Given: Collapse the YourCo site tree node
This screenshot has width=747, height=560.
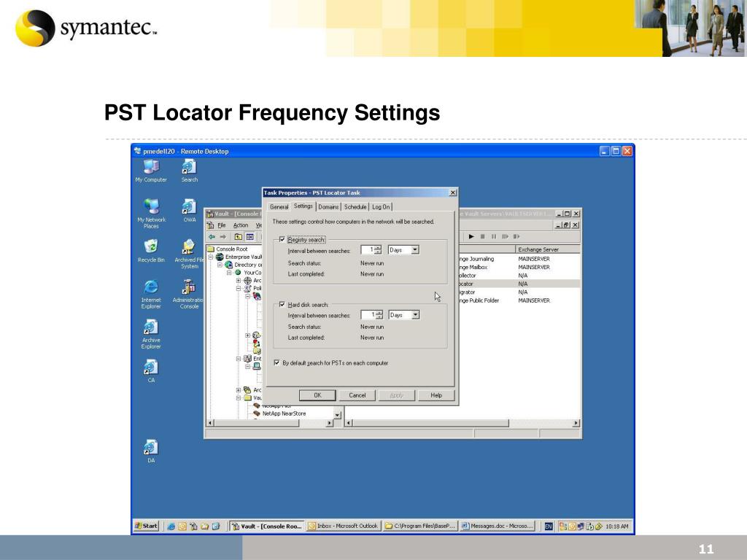Looking at the screenshot, I should tap(229, 273).
